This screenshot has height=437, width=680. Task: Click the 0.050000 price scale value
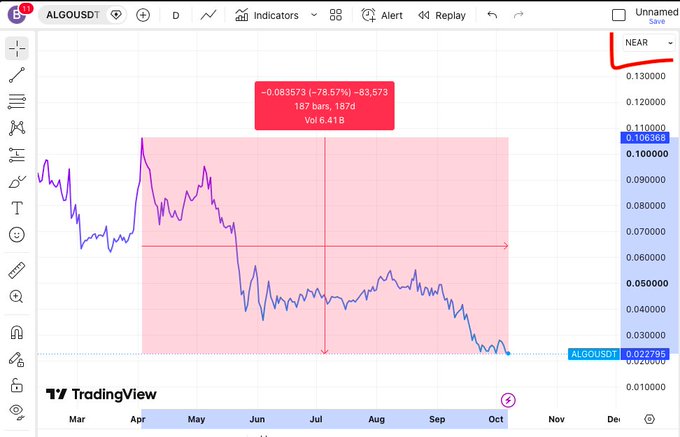coord(647,284)
